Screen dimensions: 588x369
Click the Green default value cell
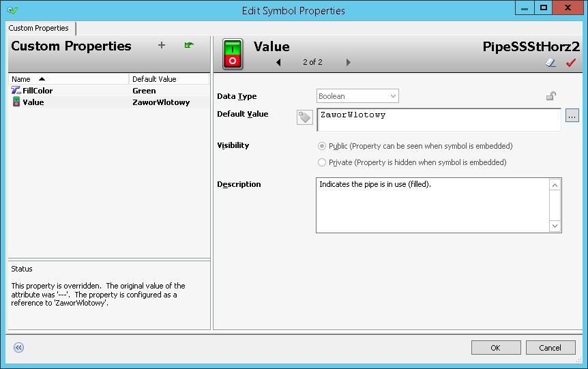click(144, 91)
